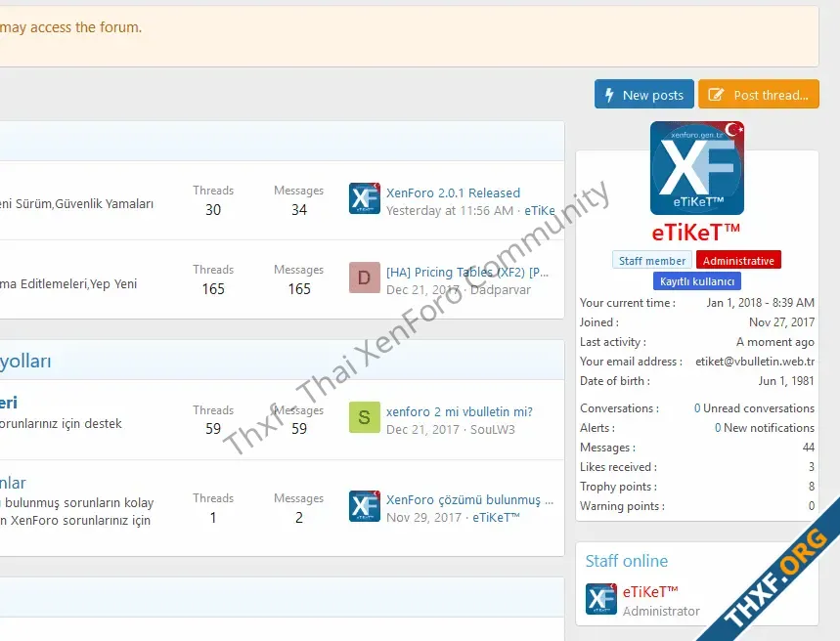
Task: Click the Staff online heading
Action: pos(627,561)
